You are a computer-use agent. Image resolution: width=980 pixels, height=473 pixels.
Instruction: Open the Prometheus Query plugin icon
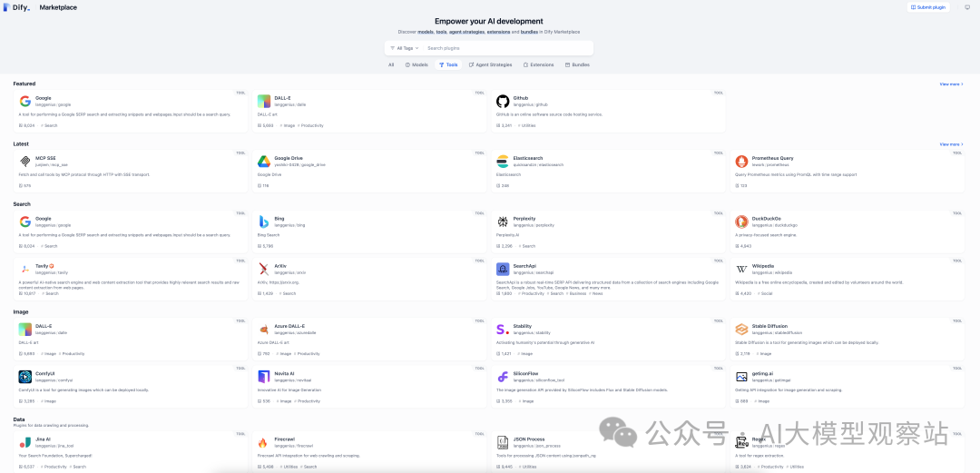point(741,162)
